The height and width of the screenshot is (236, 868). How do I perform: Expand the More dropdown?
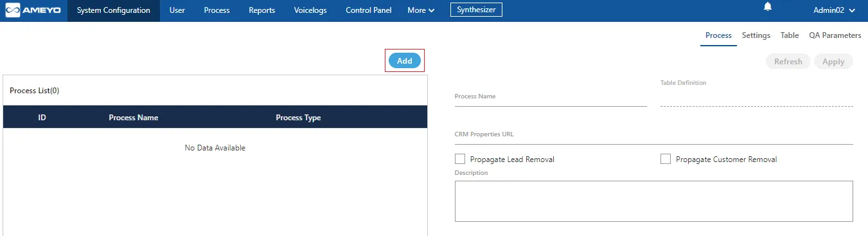coord(421,10)
